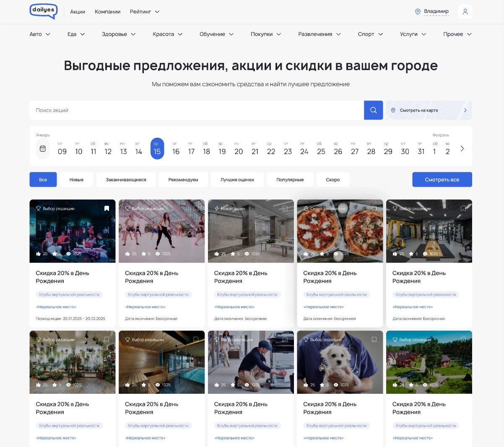This screenshot has height=447, width=504.
Task: Select the Все filter tab
Action: click(x=43, y=180)
